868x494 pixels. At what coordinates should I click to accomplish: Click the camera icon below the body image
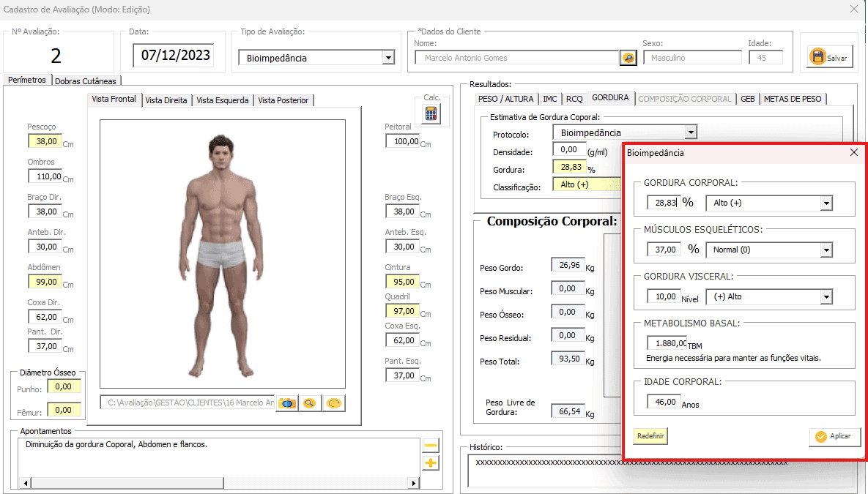tap(288, 403)
